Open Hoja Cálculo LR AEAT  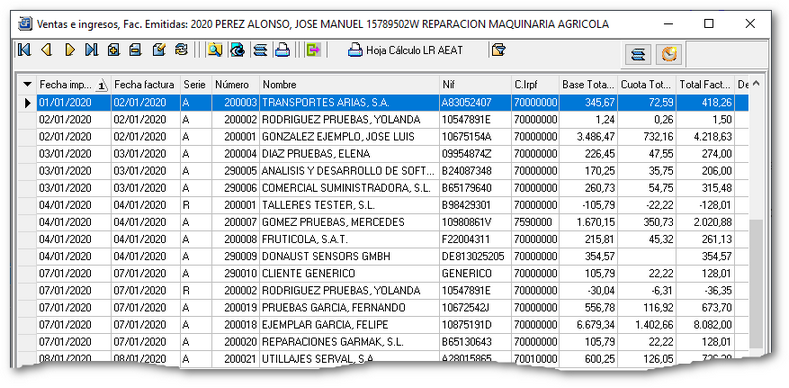pos(405,50)
